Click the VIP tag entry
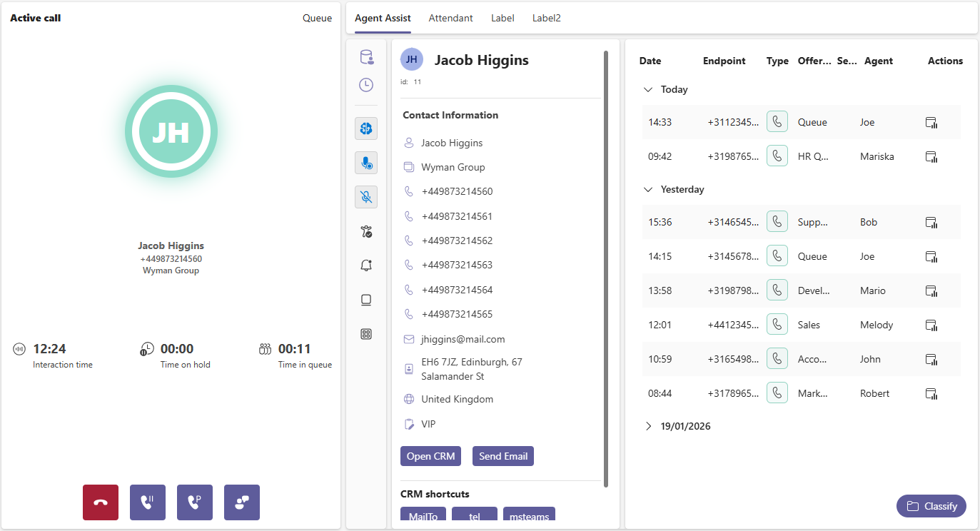This screenshot has height=531, width=980. pos(428,424)
